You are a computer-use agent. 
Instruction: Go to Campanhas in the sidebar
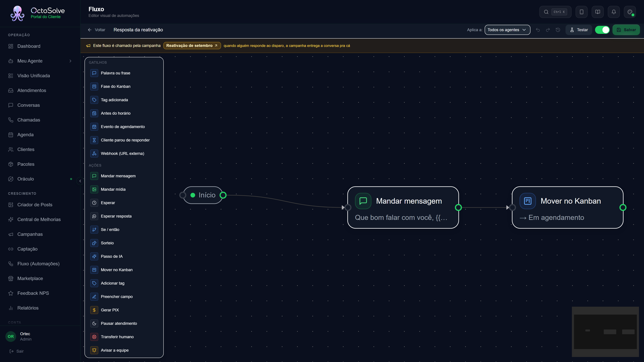[x=40, y=234]
